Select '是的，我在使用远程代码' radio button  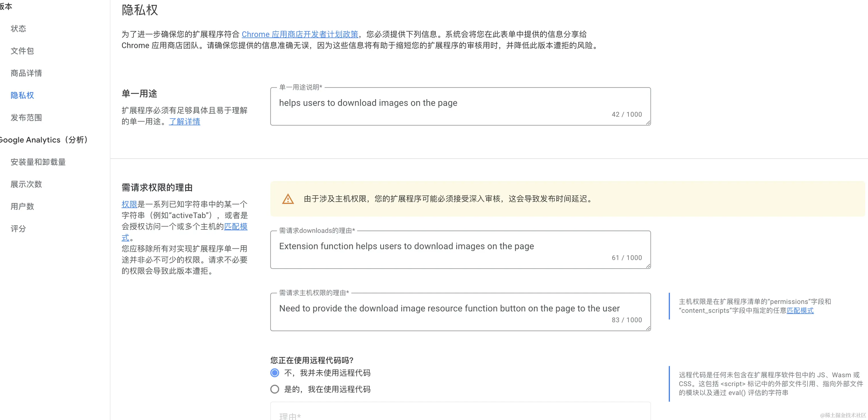(x=275, y=389)
